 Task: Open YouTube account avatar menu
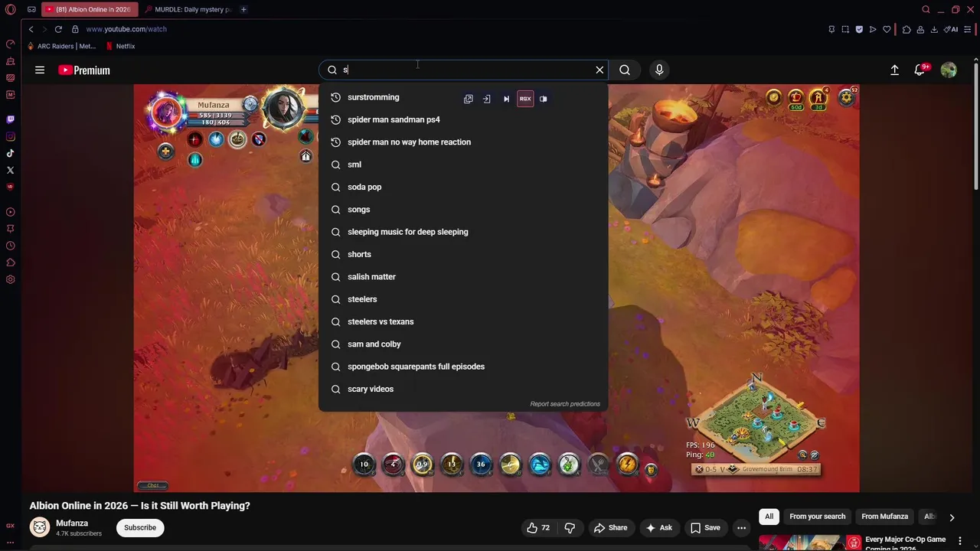949,70
